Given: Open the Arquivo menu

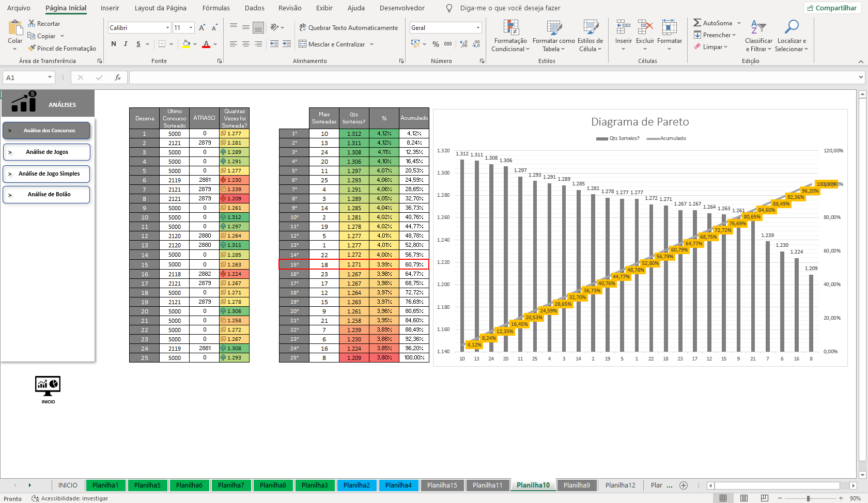Looking at the screenshot, I should tap(19, 8).
